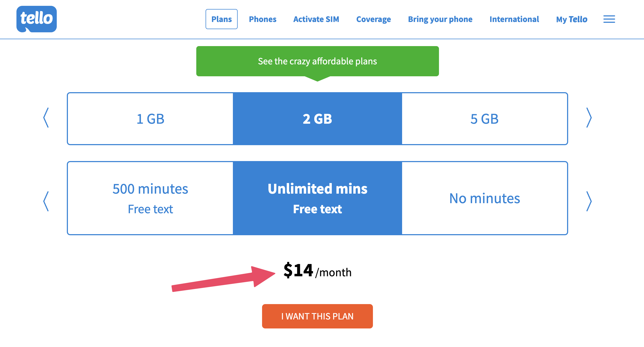Open the Phones page
Viewport: 644px width, 347px height.
(263, 19)
